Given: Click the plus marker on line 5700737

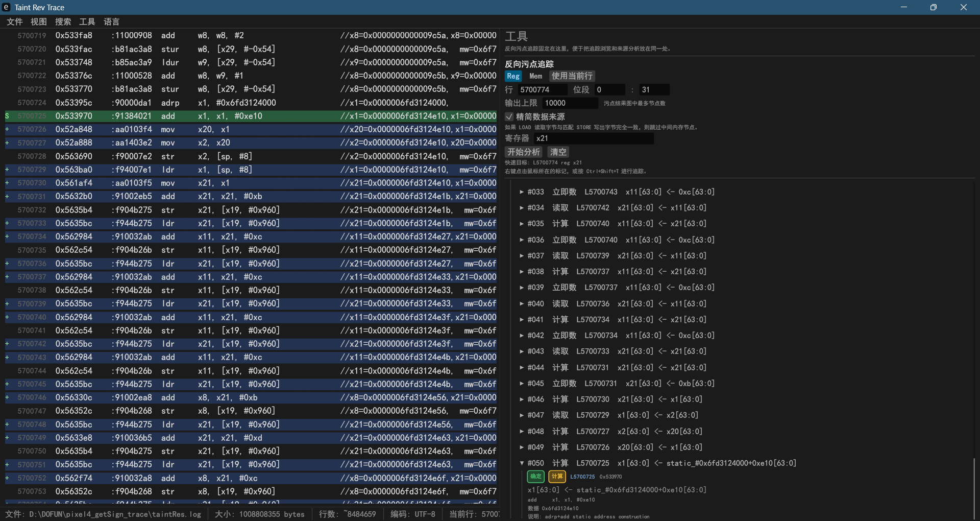Looking at the screenshot, I should [x=7, y=277].
